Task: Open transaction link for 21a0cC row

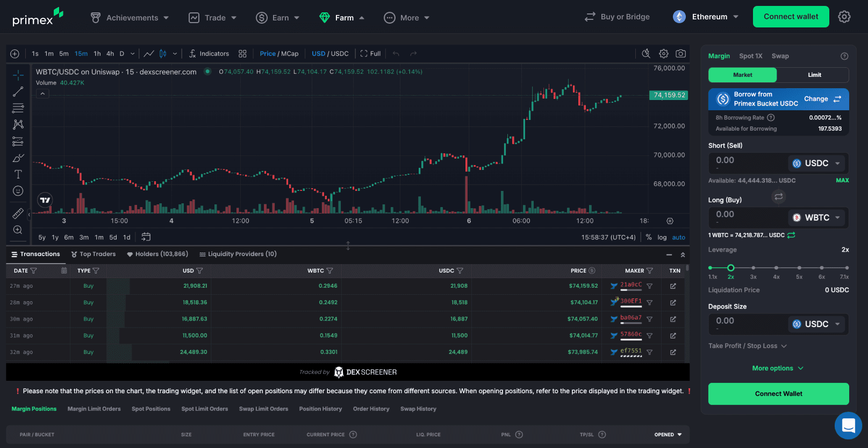Action: tap(673, 286)
